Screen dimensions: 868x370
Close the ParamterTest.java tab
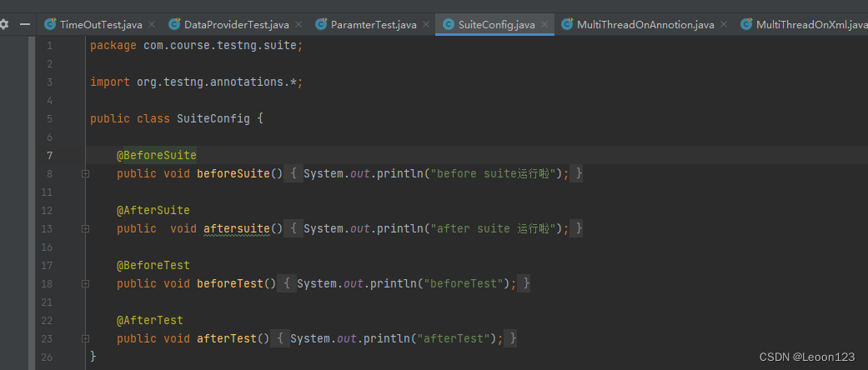click(426, 25)
